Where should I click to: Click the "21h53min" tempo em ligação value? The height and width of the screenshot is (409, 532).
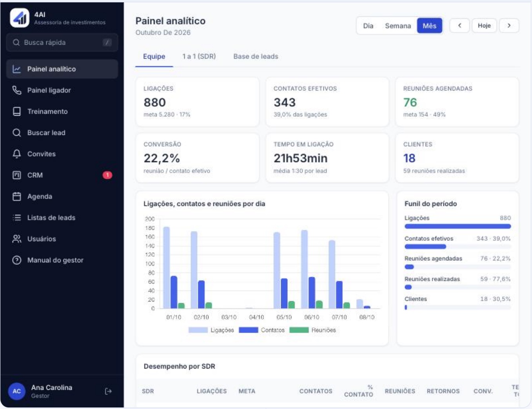pyautogui.click(x=300, y=158)
